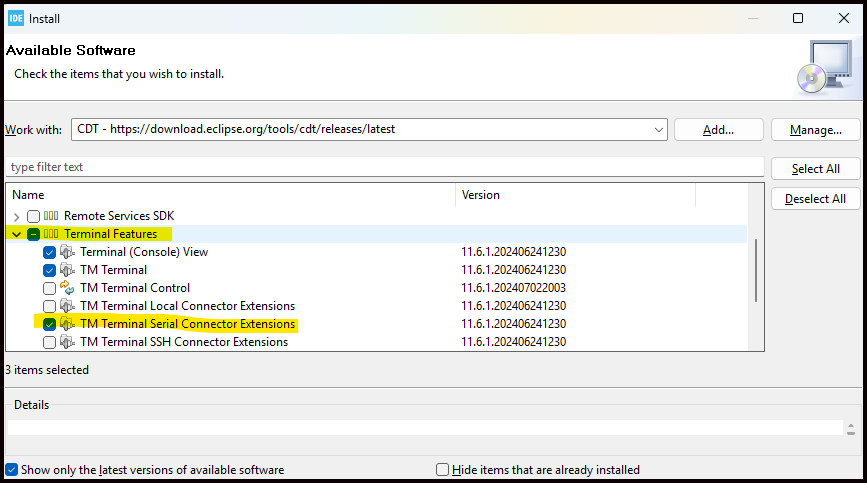Screen dimensions: 867x483
Task: Click the Terminal Features category icon
Action: pyautogui.click(x=51, y=234)
